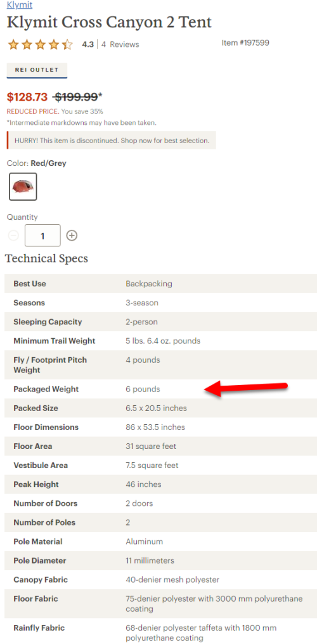Open the Klymit brand link
The image size is (317, 644).
[19, 5]
